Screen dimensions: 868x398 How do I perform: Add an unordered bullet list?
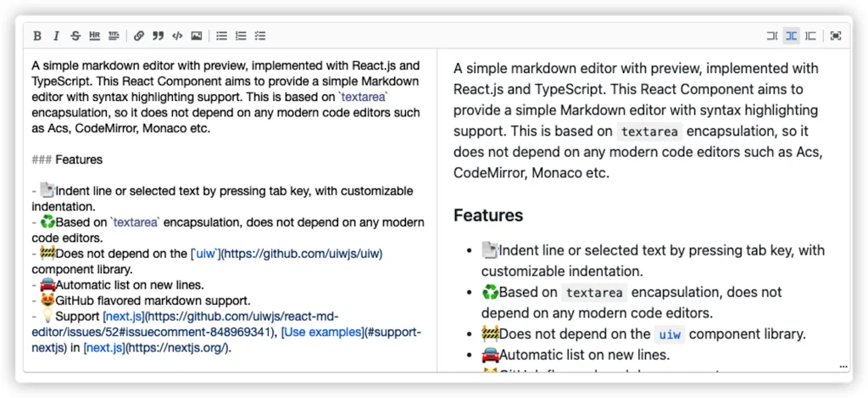click(222, 36)
